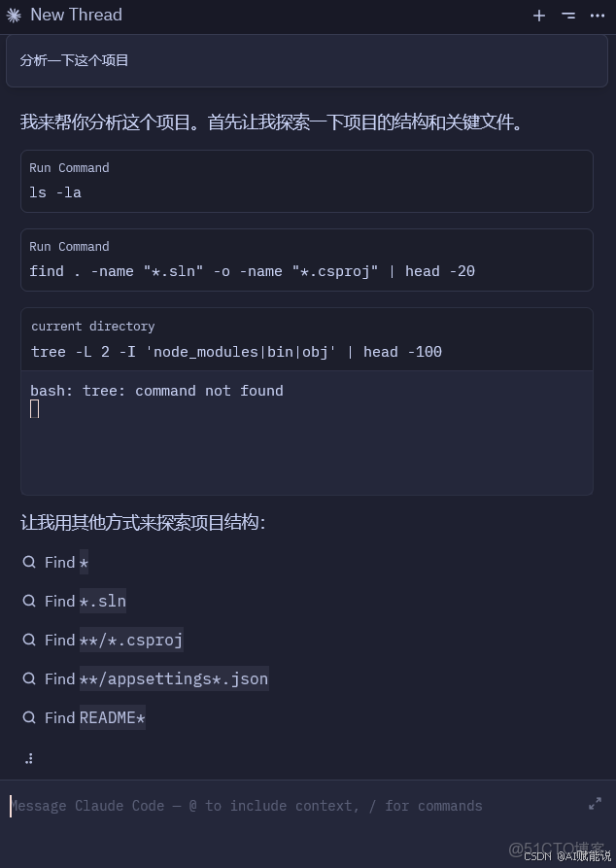Click the thread list lines icon in header

point(568,16)
